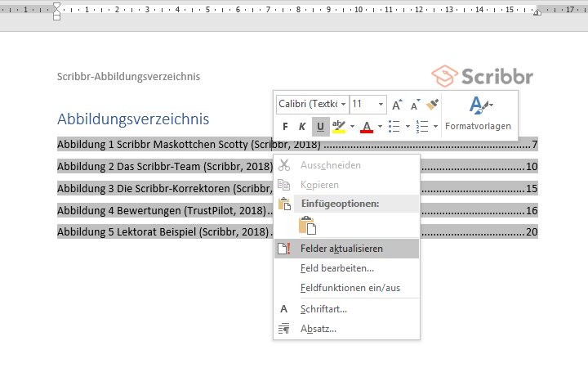Decrease font size with the smaller A icon
This screenshot has width=588, height=368.
(x=415, y=105)
